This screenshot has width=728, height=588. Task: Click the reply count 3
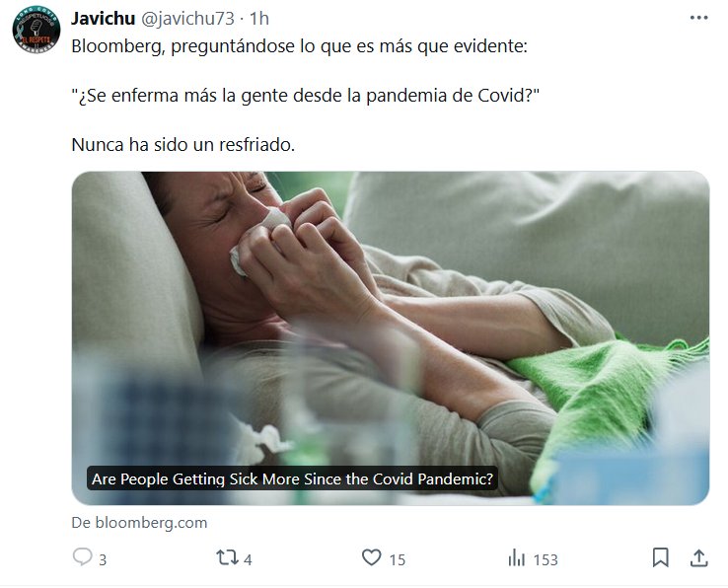pos(103,560)
